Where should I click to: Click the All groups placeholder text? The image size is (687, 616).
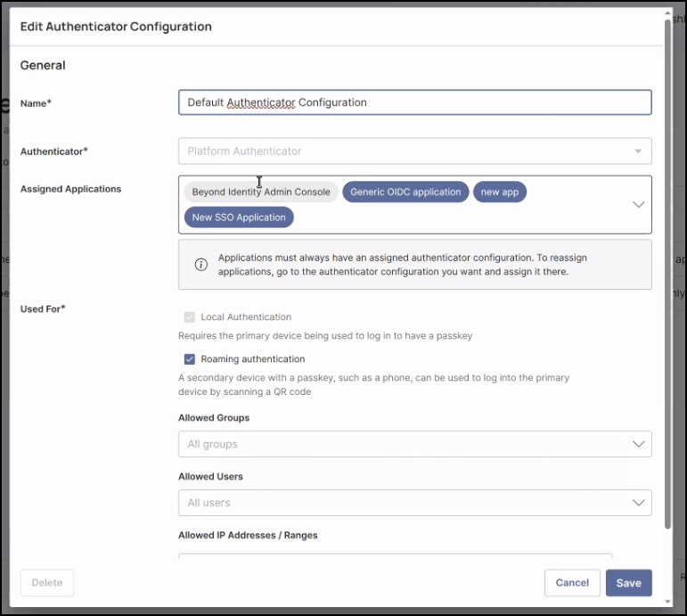click(213, 444)
